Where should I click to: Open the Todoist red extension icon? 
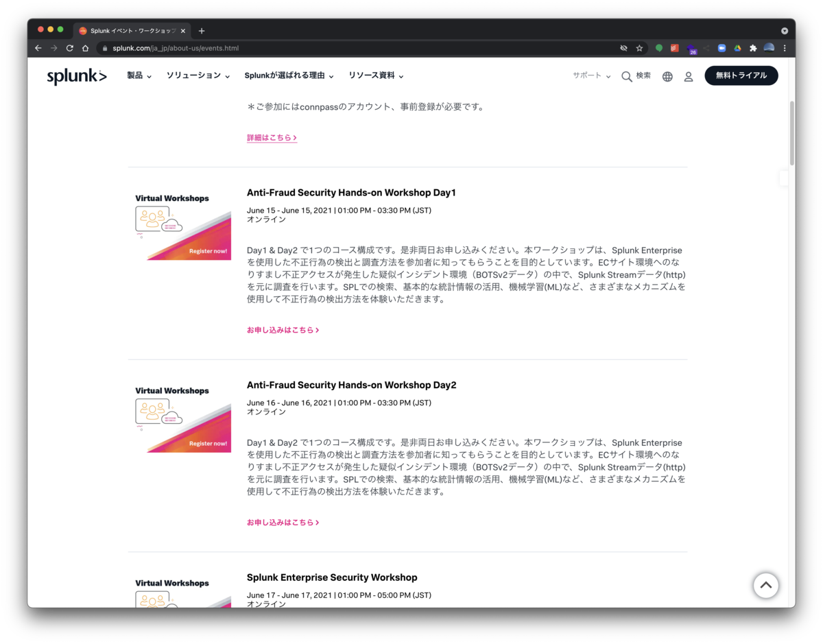click(675, 48)
